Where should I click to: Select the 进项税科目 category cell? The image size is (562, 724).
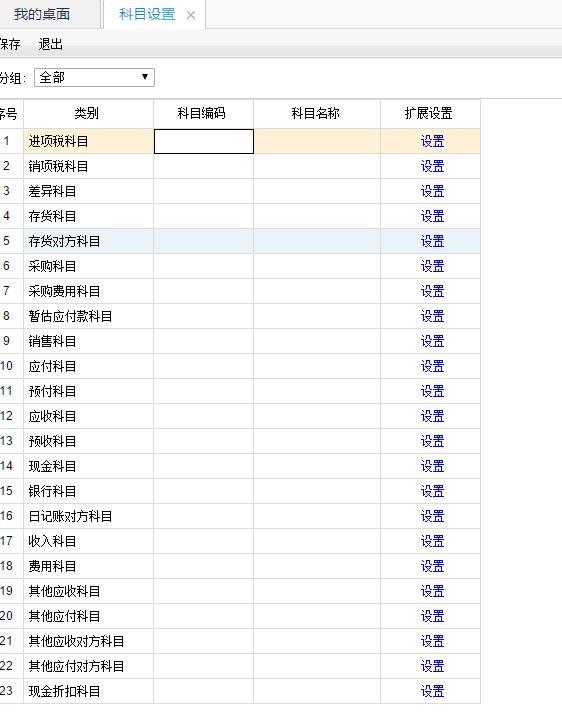(x=88, y=141)
